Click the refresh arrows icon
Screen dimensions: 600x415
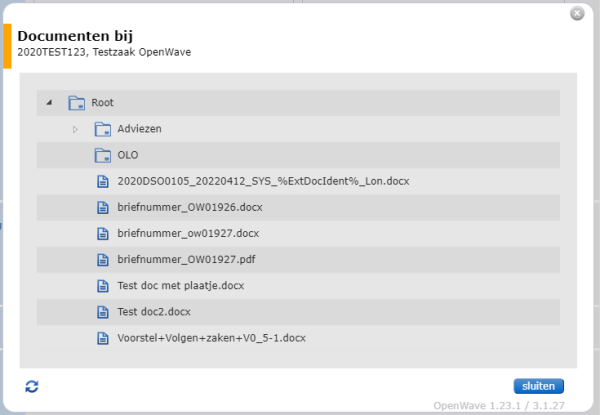point(32,386)
